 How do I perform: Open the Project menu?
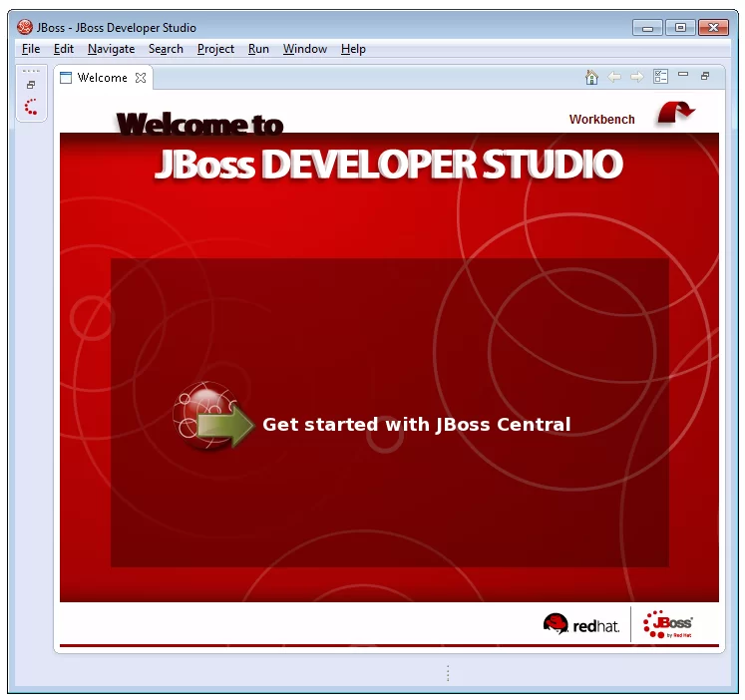215,49
